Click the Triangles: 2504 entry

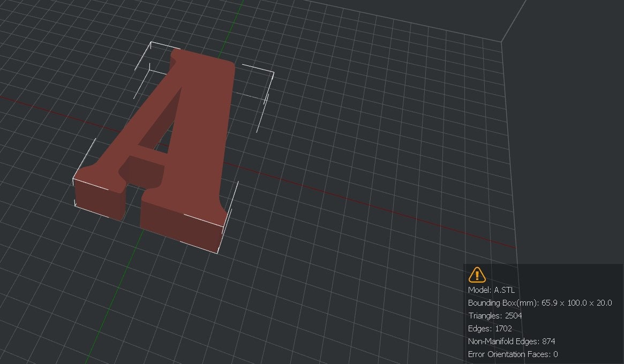(x=495, y=316)
